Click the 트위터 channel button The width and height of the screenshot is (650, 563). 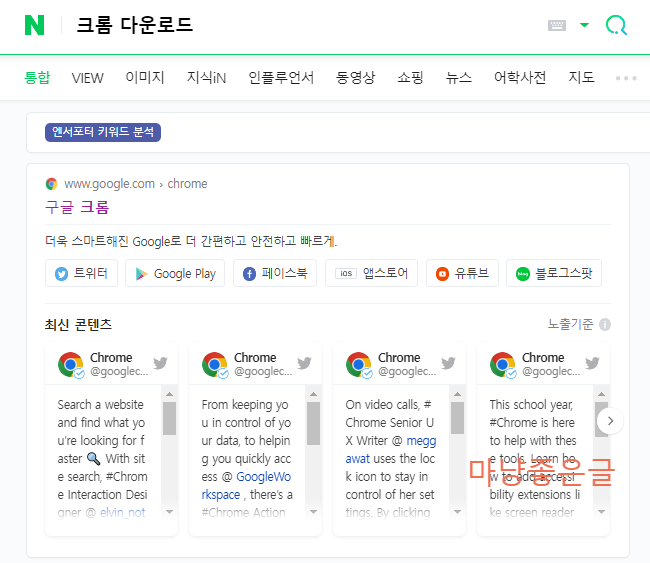pos(81,273)
